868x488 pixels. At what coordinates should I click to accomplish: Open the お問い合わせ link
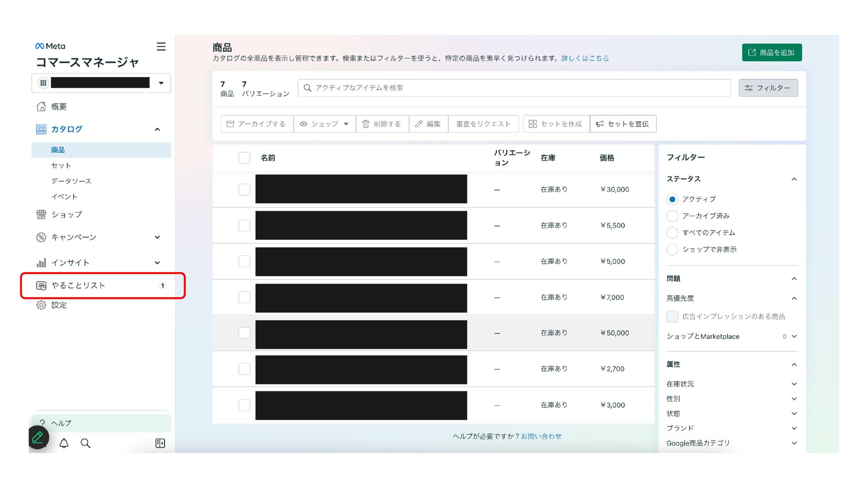[541, 436]
